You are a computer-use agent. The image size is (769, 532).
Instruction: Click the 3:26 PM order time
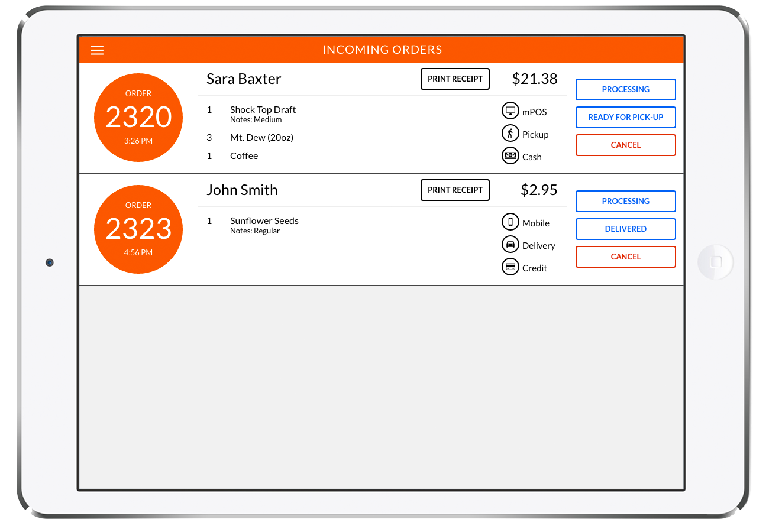pyautogui.click(x=138, y=141)
